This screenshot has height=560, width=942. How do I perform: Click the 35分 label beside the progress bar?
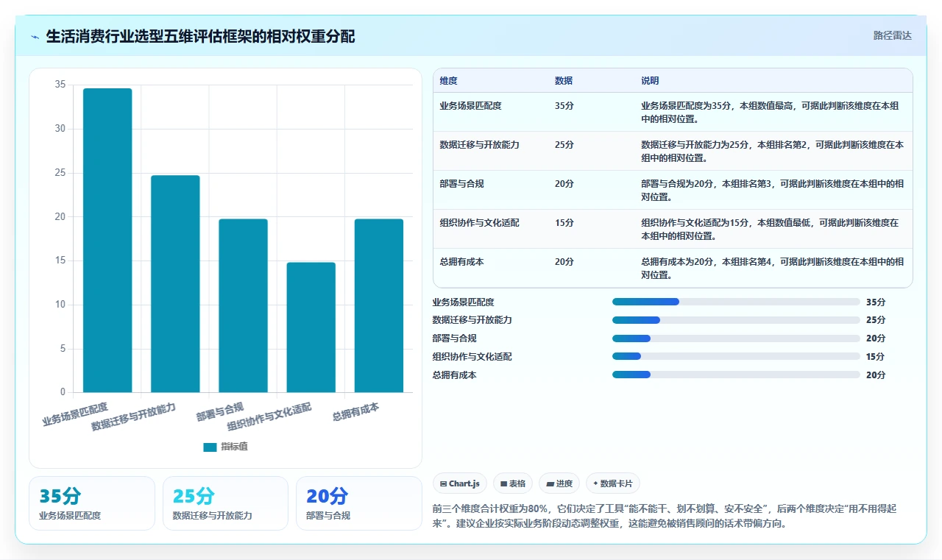pos(876,302)
